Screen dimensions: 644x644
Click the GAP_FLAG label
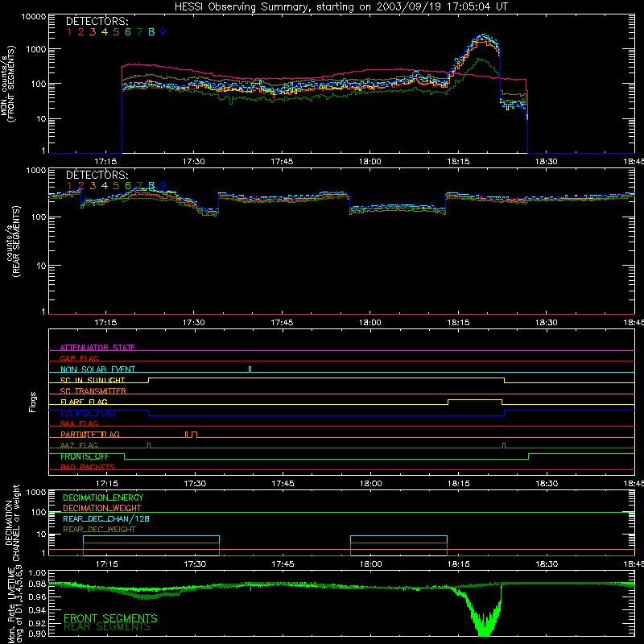[x=80, y=358]
